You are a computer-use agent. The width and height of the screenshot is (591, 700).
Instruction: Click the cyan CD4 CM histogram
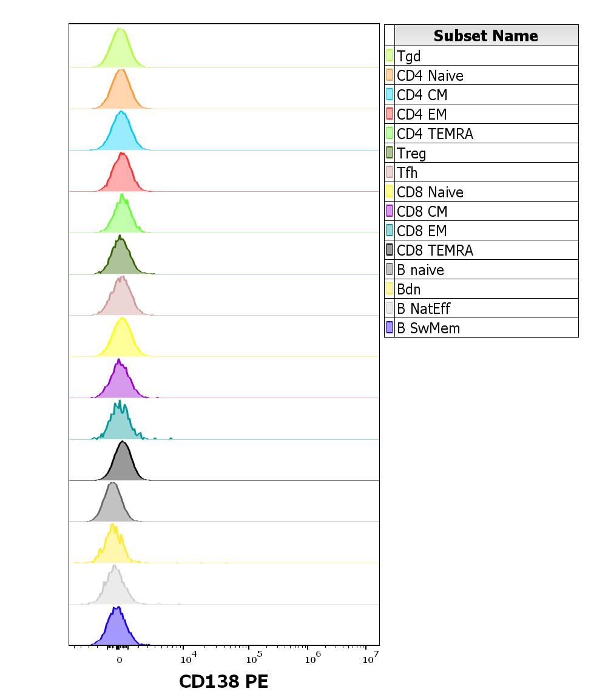pyautogui.click(x=121, y=133)
